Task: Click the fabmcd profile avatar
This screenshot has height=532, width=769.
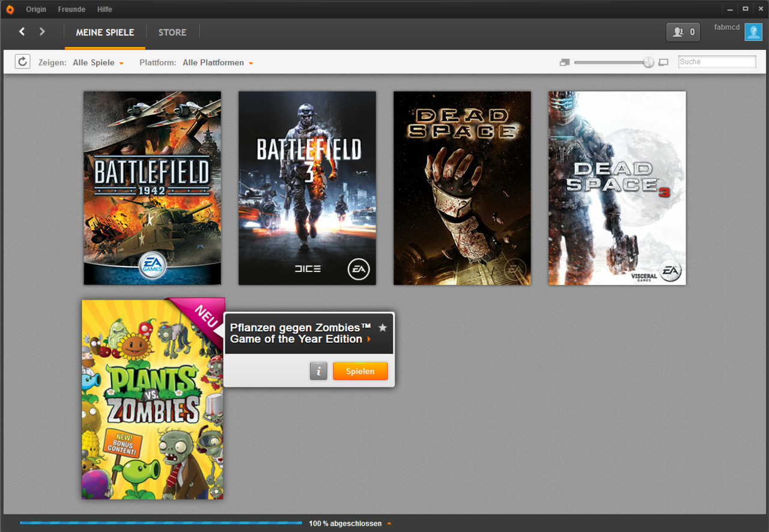Action: click(x=753, y=32)
